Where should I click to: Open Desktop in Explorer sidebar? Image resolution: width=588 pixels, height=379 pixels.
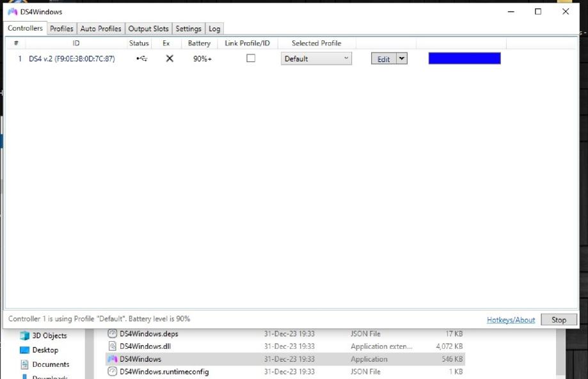tap(45, 350)
